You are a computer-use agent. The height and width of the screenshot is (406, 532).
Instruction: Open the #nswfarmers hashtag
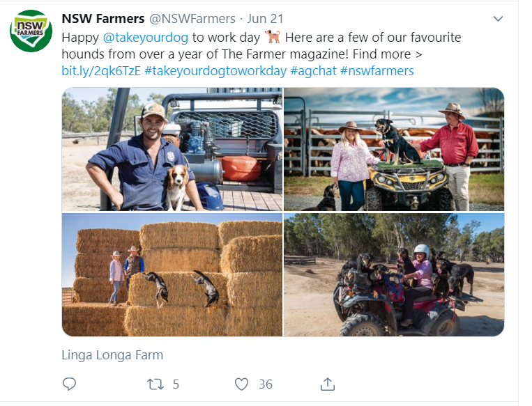coord(377,71)
